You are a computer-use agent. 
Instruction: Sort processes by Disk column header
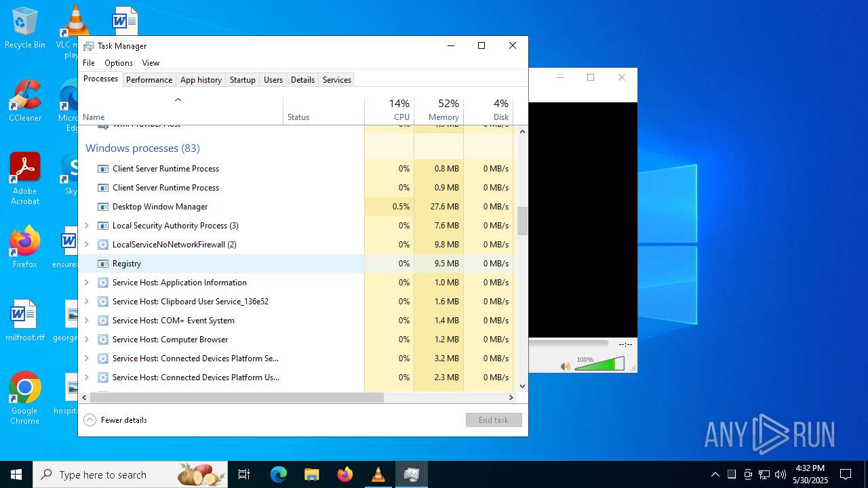[x=488, y=111]
